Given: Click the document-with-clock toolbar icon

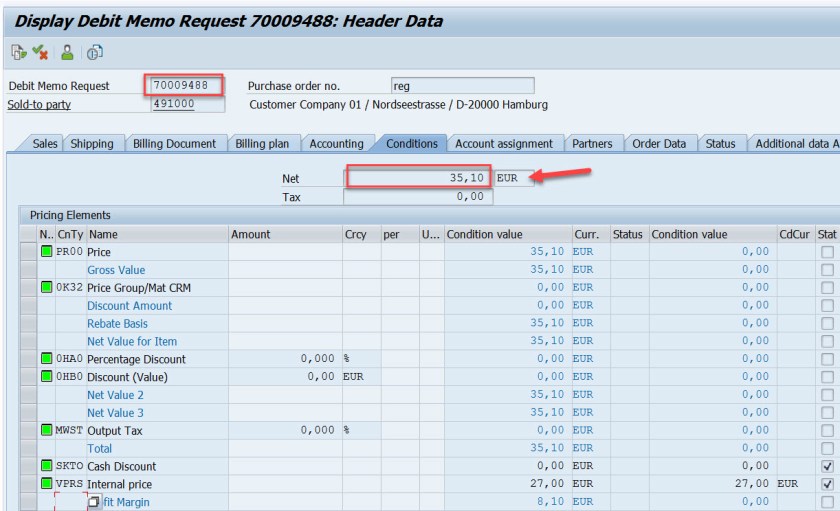Looking at the screenshot, I should pos(95,52).
